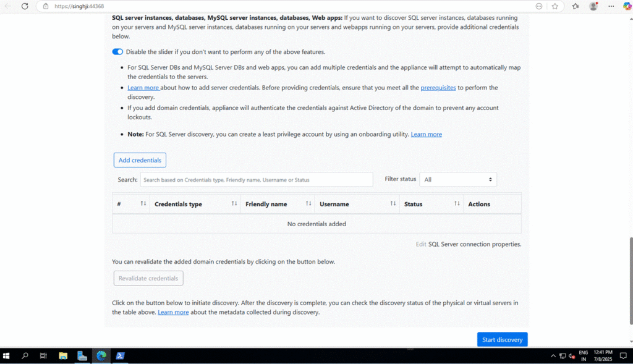This screenshot has width=633, height=364.
Task: Sort the table by Status column
Action: tap(457, 204)
